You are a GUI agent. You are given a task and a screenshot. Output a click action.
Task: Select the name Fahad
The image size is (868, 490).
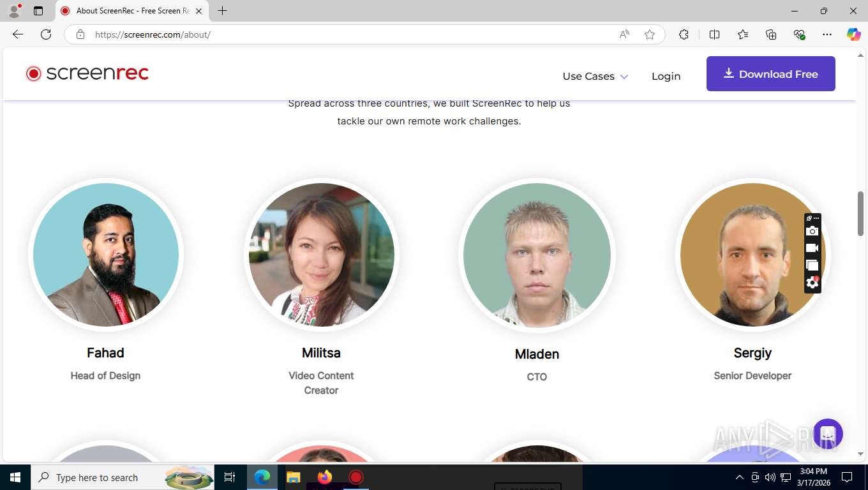105,353
